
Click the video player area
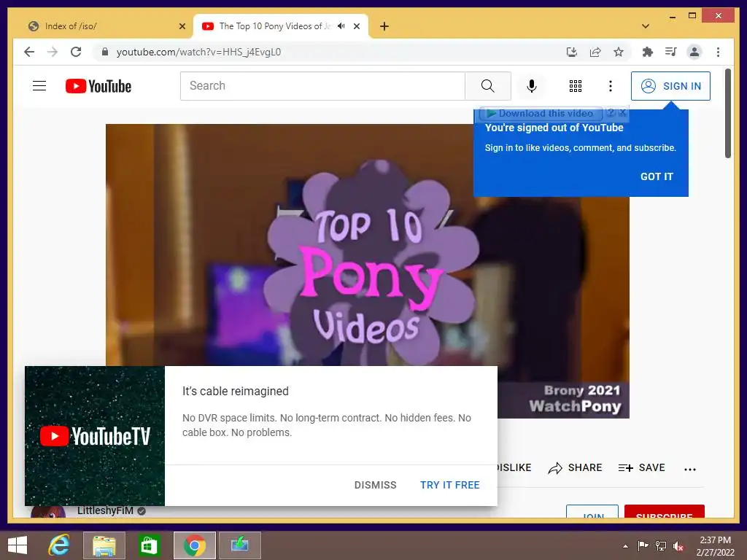click(368, 271)
